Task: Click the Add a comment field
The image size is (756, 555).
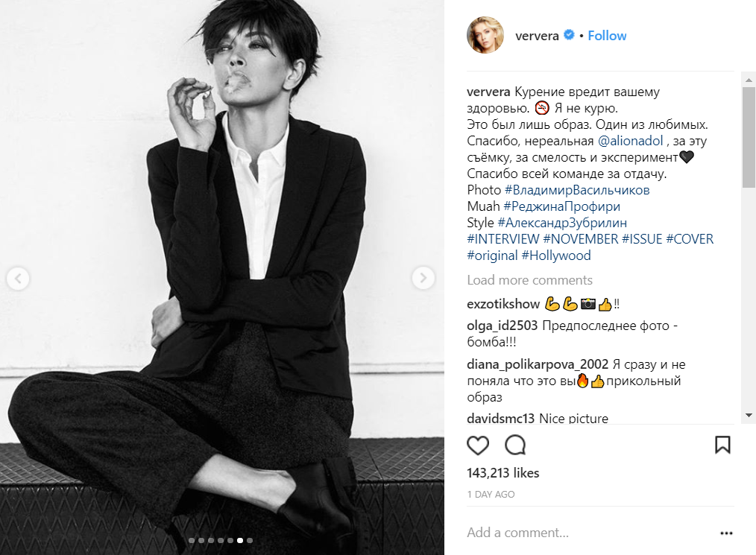Action: point(582,533)
